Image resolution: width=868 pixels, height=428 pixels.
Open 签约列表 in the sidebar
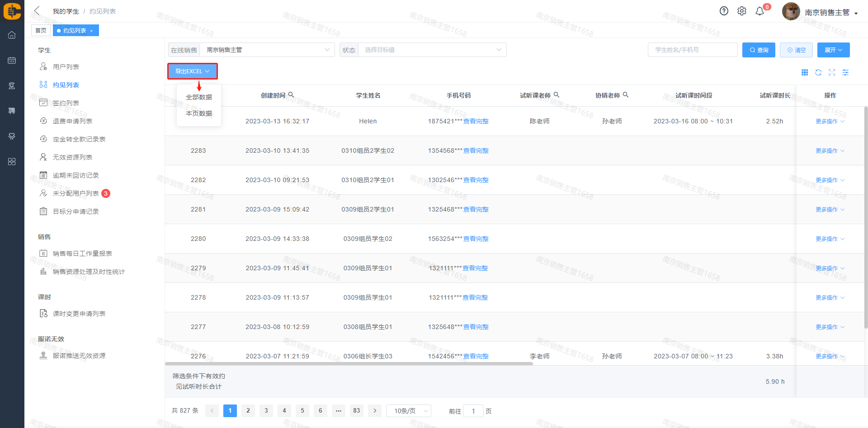tap(66, 103)
